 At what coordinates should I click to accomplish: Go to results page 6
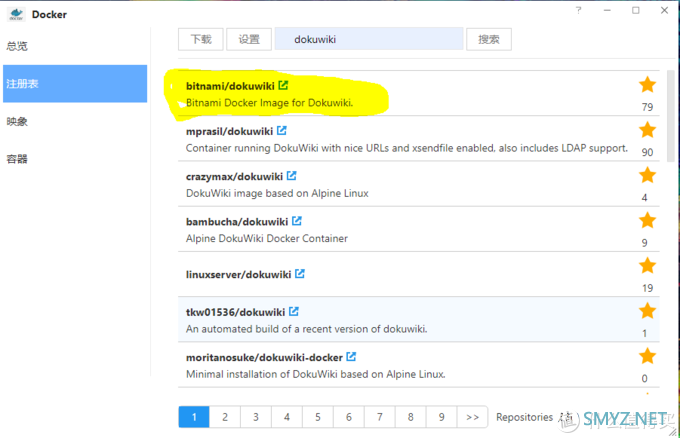coord(349,417)
